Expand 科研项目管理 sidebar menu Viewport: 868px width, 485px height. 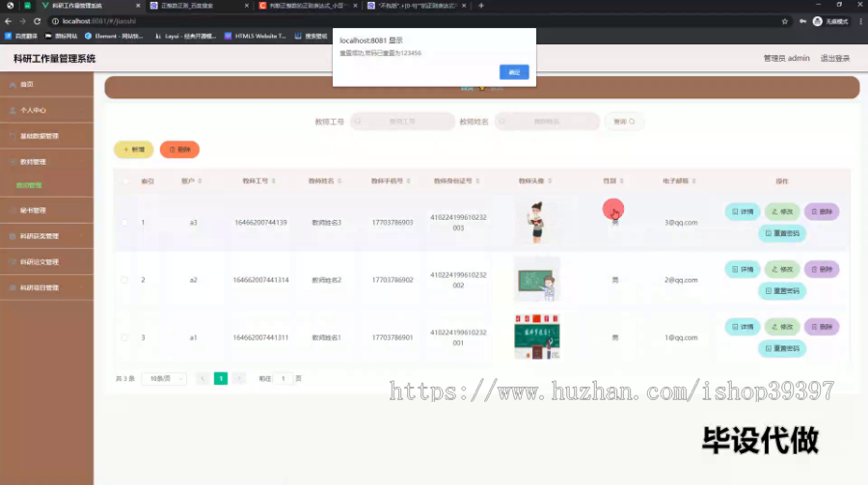[46, 288]
